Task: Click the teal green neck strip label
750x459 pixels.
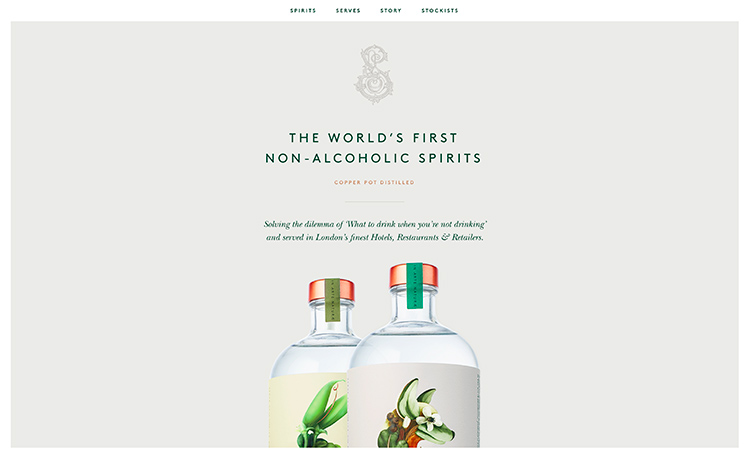Action: click(415, 285)
